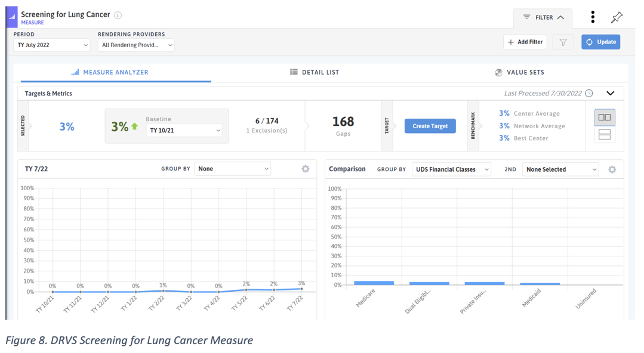Click the info icon beside Screening for Lung Cancer
The image size is (644, 353).
coord(118,15)
